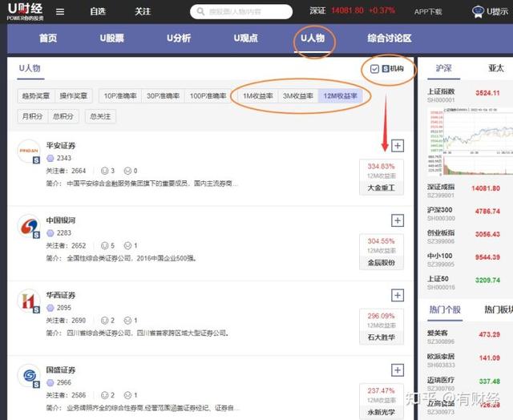This screenshot has height=420, width=513.
Task: Click points badge icon beside 2343
Action: (x=50, y=159)
